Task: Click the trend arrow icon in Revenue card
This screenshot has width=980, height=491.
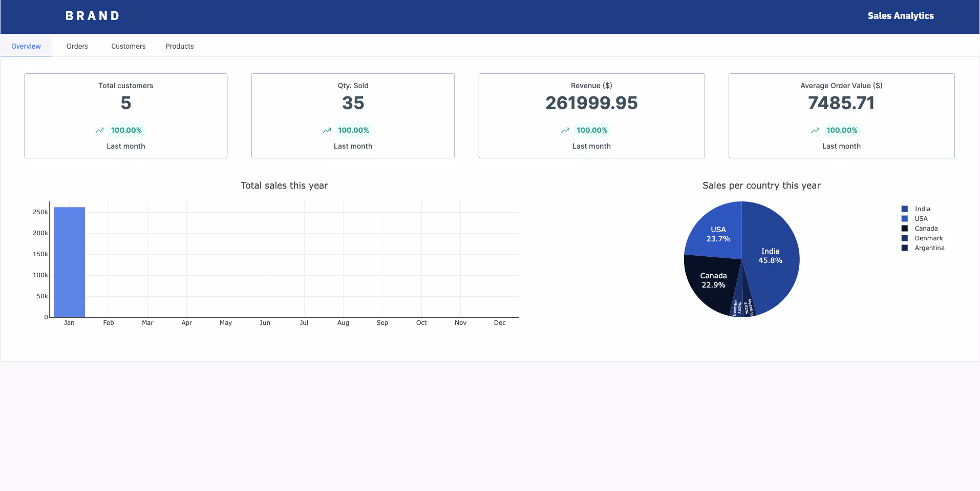Action: (565, 131)
